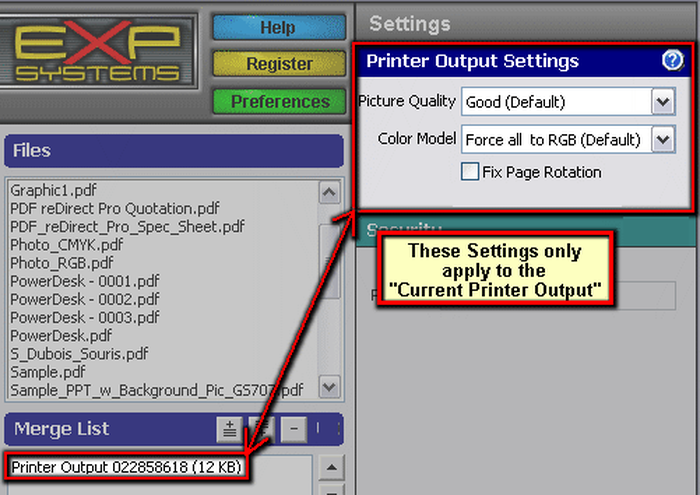Select PowerDesk - 0003.pdf file
This screenshot has height=495, width=700.
[85, 317]
